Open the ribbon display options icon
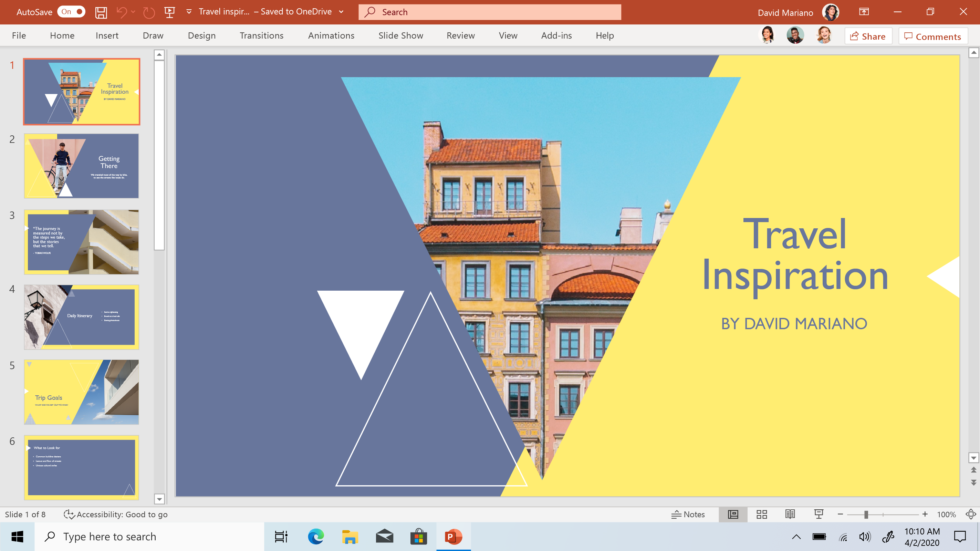980x551 pixels. pos(864,12)
